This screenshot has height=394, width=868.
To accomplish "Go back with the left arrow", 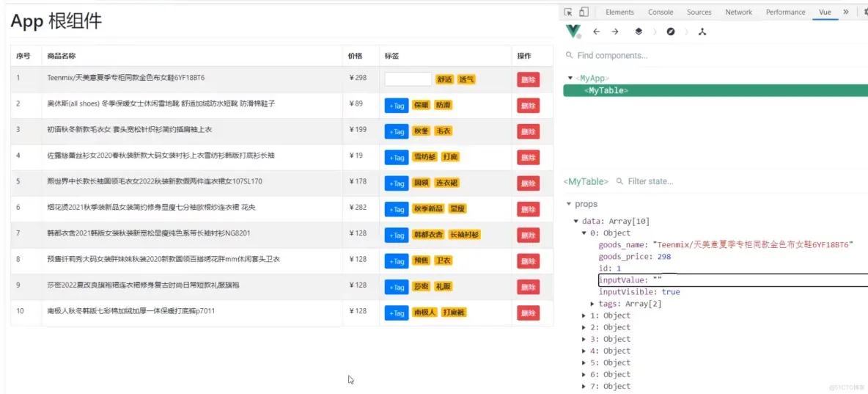I will (x=596, y=32).
